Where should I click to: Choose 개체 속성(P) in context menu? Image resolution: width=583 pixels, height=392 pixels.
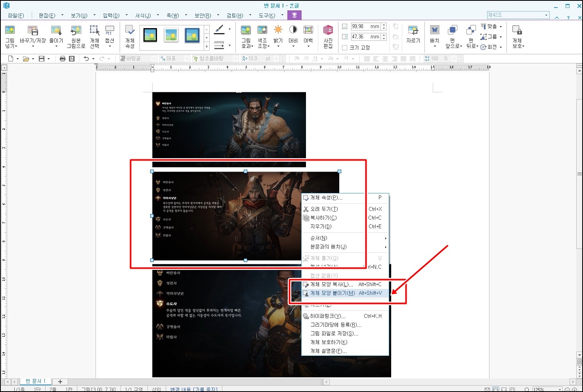(345, 198)
